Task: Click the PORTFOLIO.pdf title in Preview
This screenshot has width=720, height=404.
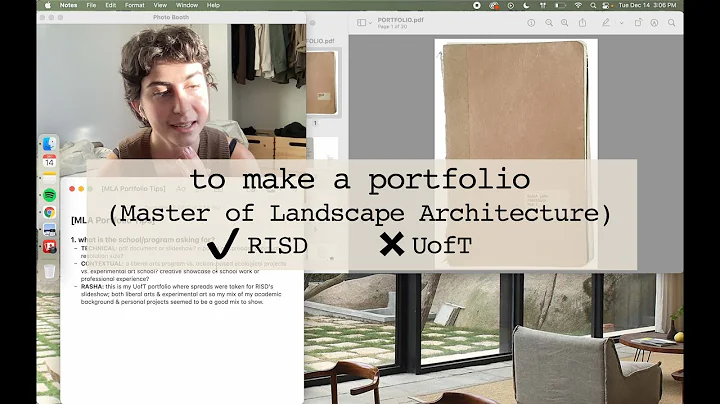Action: [400, 20]
